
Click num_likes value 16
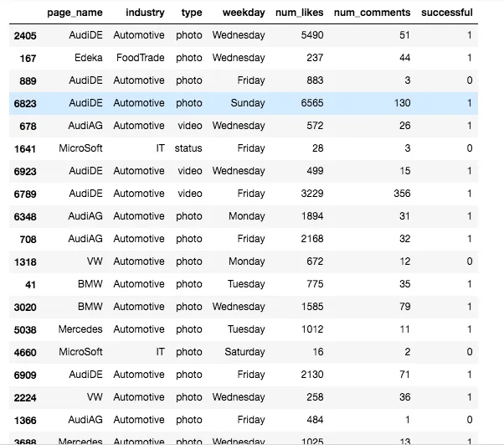coord(318,352)
